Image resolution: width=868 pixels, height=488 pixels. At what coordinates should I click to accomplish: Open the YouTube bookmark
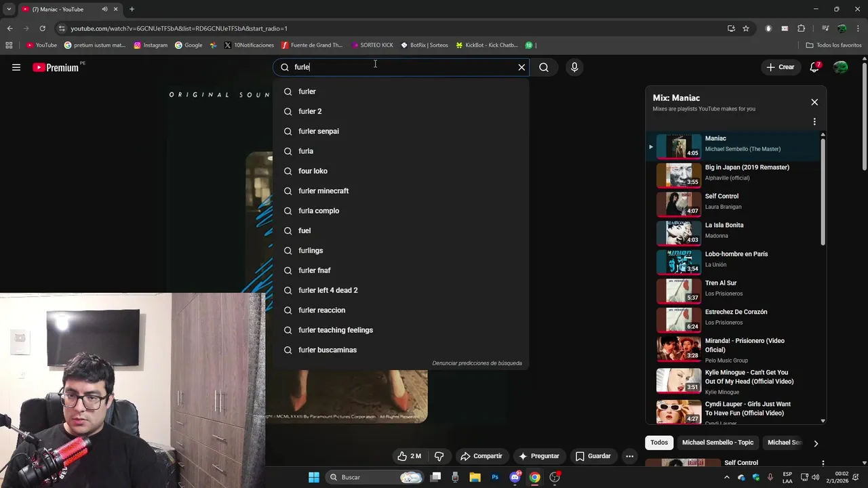coord(41,45)
